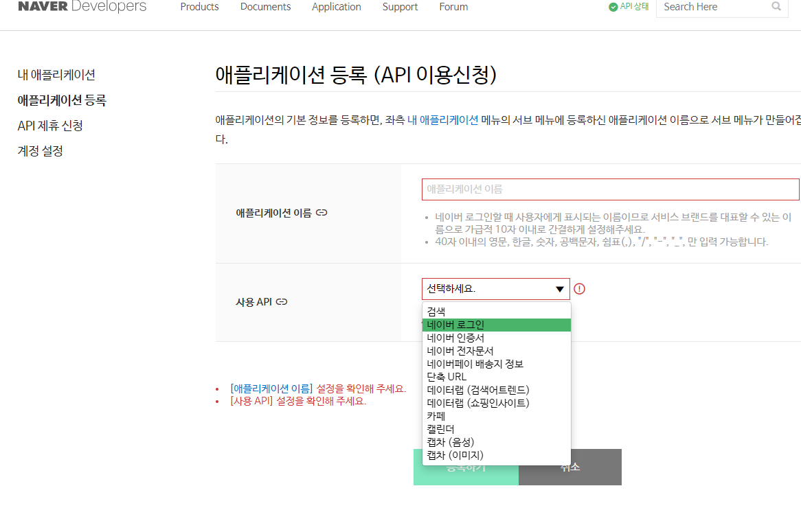Viewport: 801px width, 532px height.
Task: Click the link icon beside 애플리케이션 이름
Action: coord(321,212)
